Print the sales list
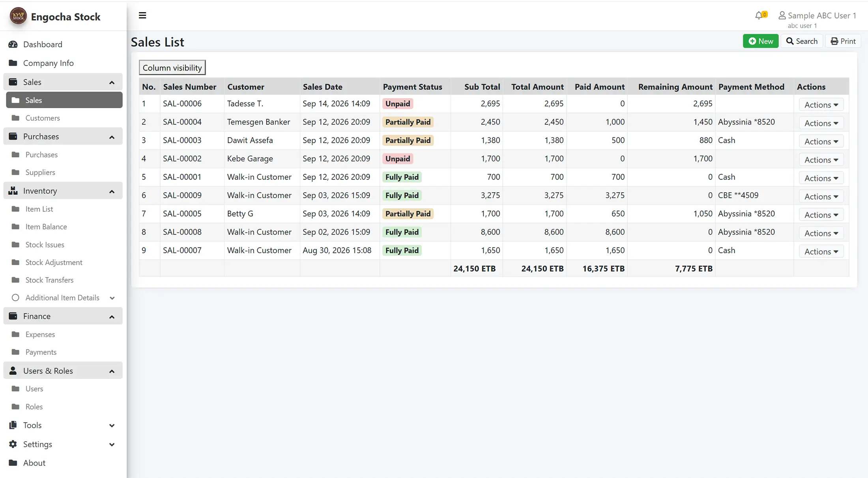Viewport: 868px width, 478px height. (x=843, y=41)
